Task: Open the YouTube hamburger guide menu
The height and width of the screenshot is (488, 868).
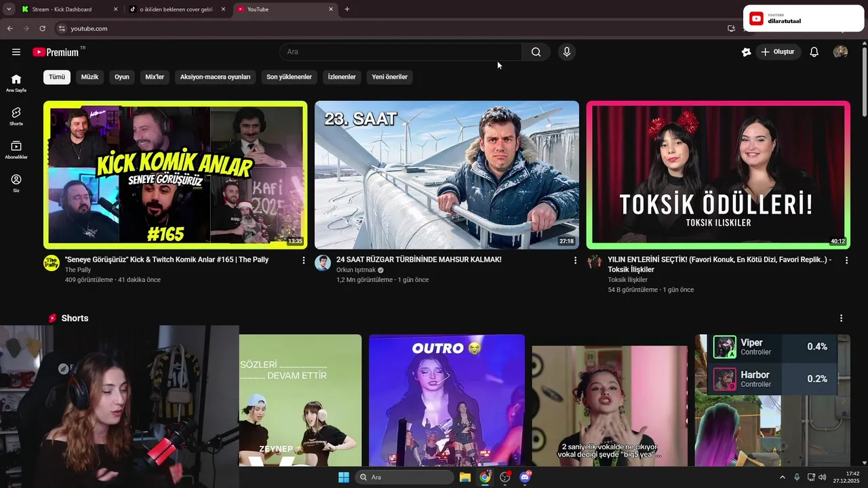Action: (16, 52)
